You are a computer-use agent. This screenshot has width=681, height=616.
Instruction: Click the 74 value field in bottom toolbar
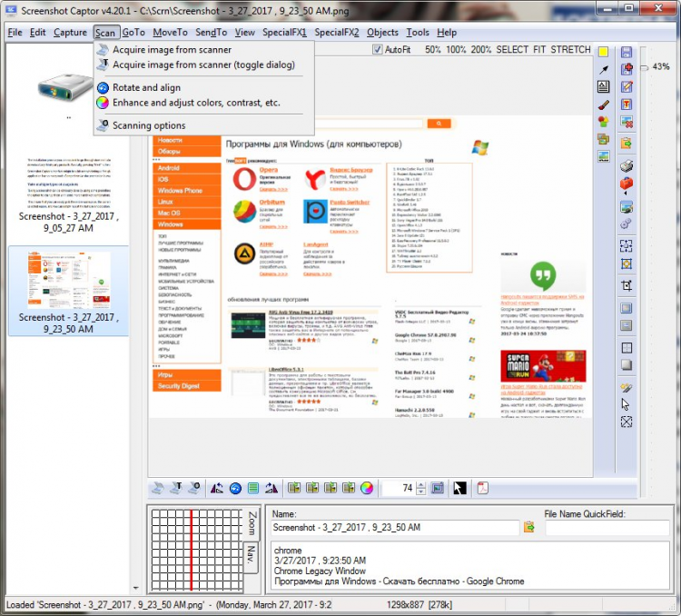(400, 488)
